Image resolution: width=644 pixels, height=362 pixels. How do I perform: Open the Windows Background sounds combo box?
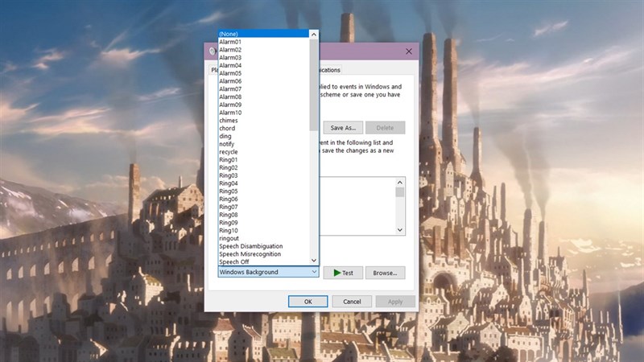tap(268, 272)
